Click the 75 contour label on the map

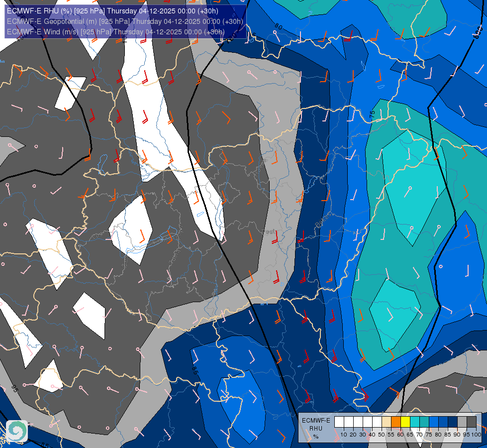372,114
